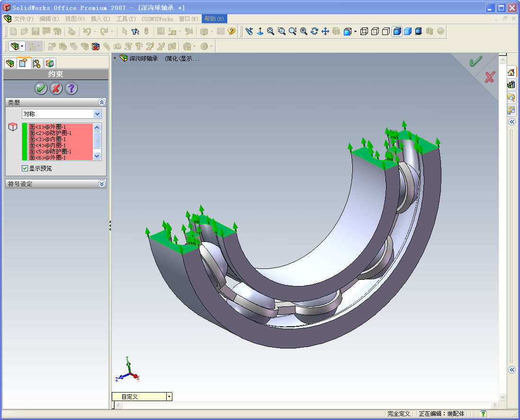Viewport: 520px width, 420px height.
Task: Toggle Shaded With Edges display
Action: (397, 31)
